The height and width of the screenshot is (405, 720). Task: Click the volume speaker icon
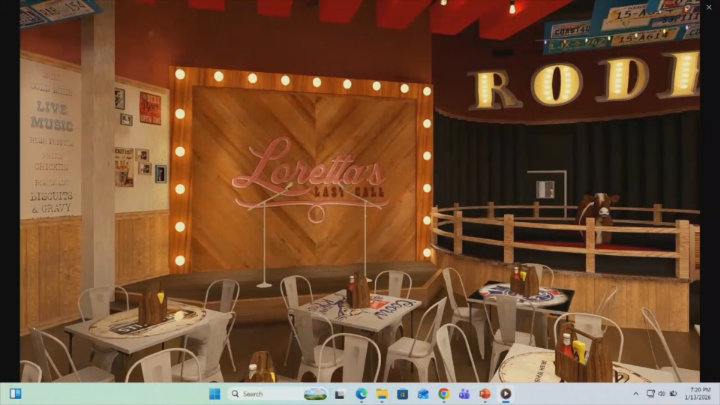(662, 394)
